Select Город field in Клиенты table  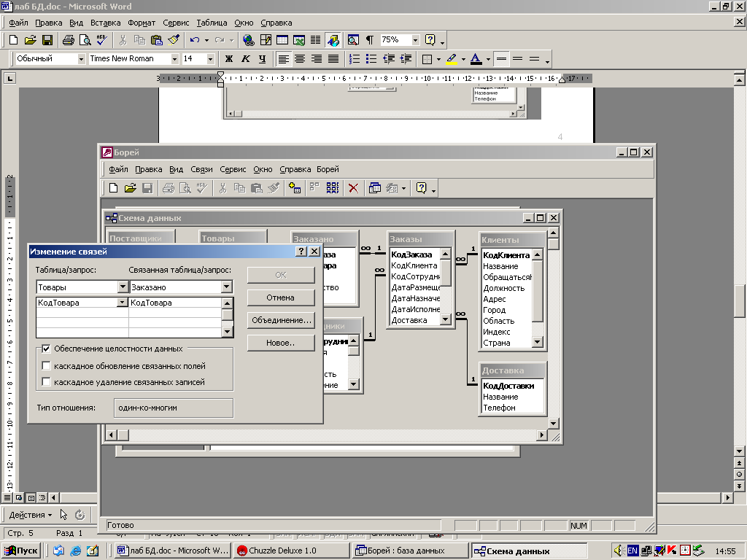click(494, 310)
